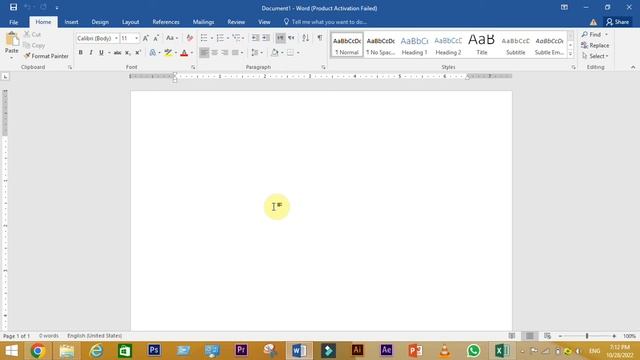Click the Share button
Image resolution: width=640 pixels, height=360 pixels.
(618, 22)
